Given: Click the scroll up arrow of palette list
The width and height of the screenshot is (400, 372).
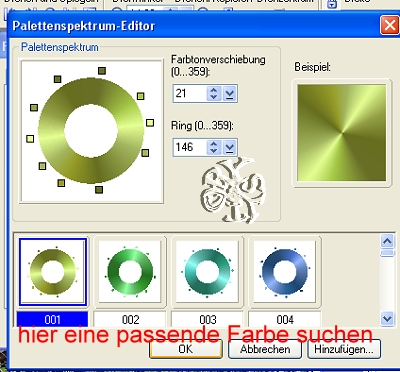Looking at the screenshot, I should coord(387,241).
